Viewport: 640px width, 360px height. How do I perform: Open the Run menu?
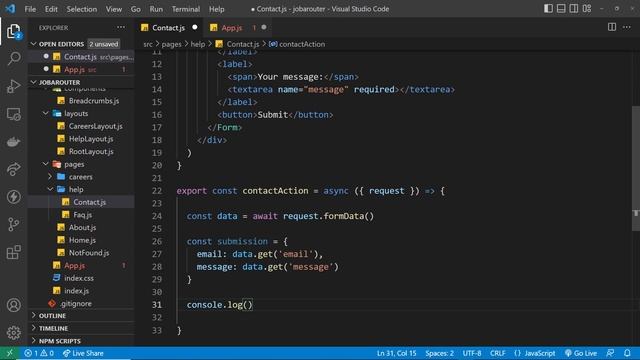coord(156,9)
